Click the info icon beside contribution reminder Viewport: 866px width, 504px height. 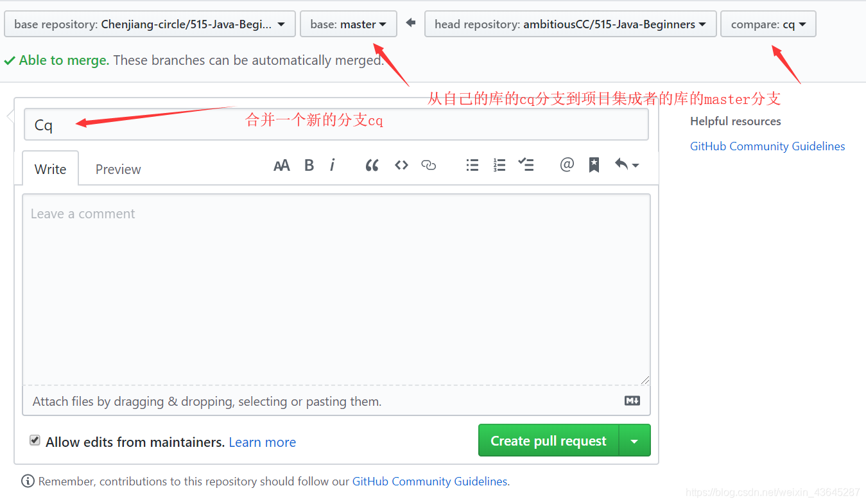(x=28, y=481)
